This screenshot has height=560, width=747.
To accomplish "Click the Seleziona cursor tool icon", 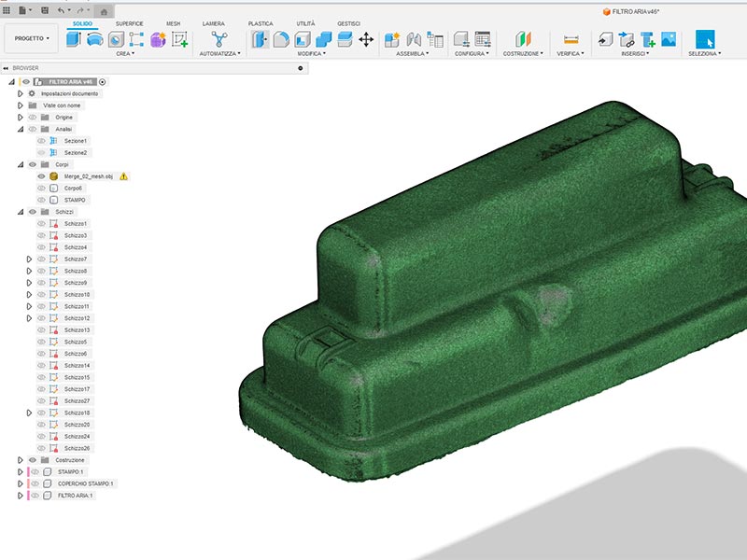I will click(x=705, y=39).
